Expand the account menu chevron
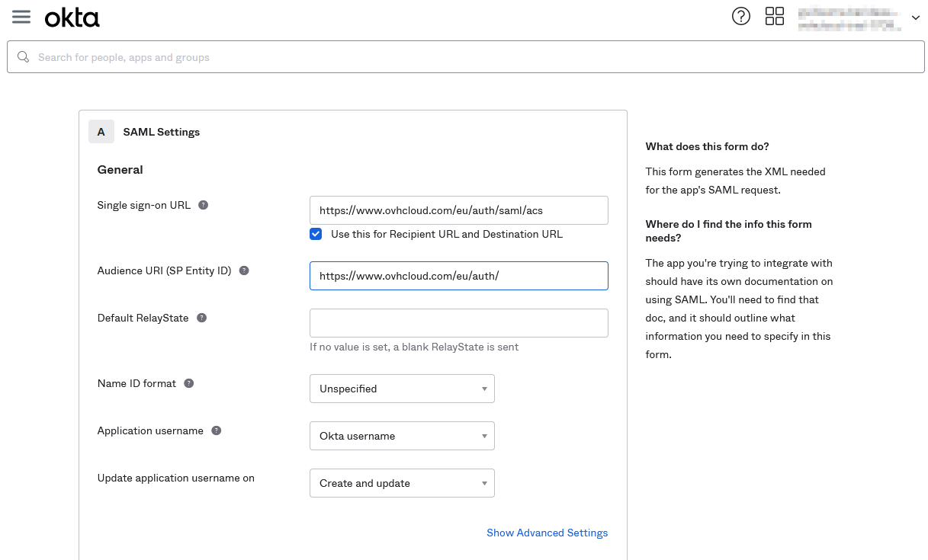Screen dimensions: 928x560 (915, 17)
